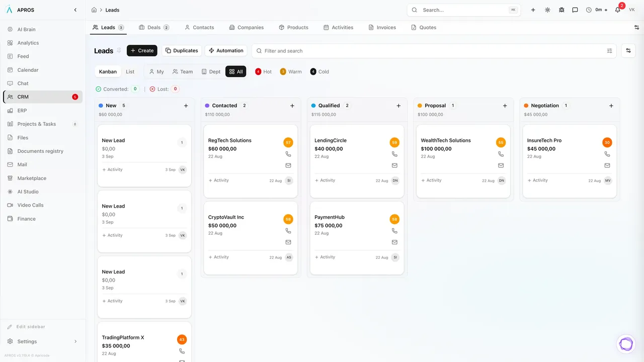Open the Duplicates button
644x362 pixels.
pos(182,51)
